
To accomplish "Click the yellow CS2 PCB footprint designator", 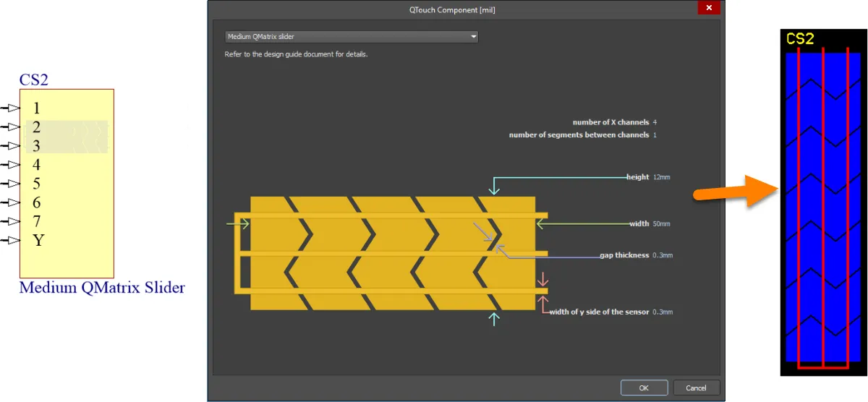I will click(800, 39).
